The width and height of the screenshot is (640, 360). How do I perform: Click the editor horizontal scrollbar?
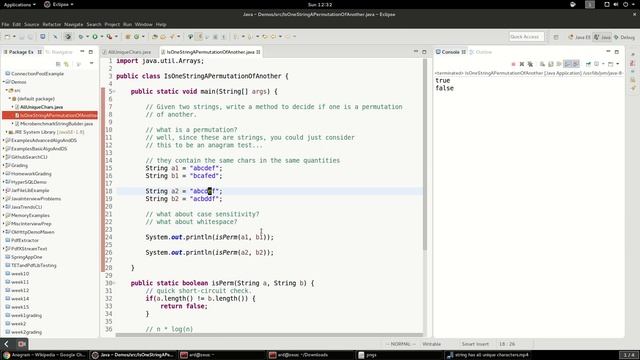(269, 335)
